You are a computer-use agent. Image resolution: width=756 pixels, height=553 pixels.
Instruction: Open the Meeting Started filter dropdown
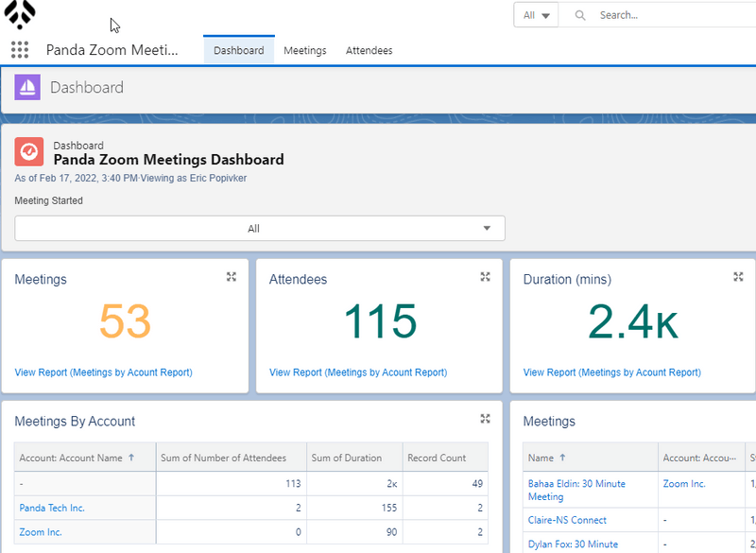[x=260, y=228]
